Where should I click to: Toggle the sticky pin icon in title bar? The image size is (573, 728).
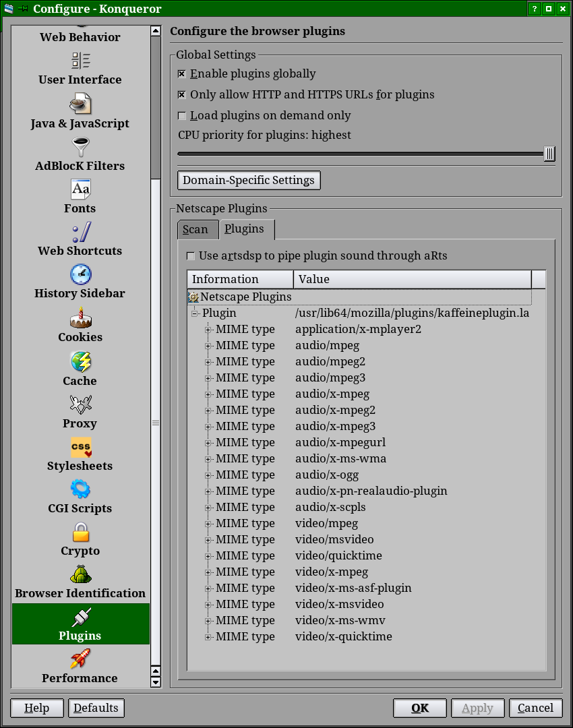(x=23, y=9)
